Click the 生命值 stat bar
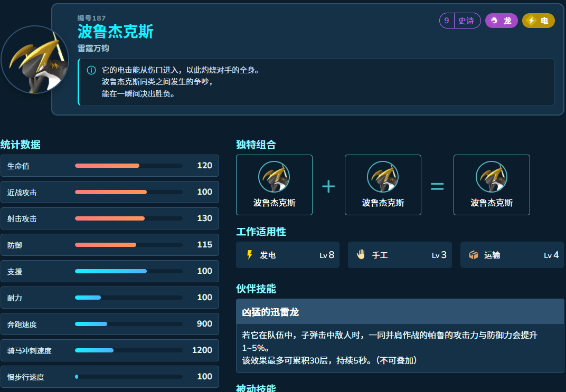 point(129,166)
